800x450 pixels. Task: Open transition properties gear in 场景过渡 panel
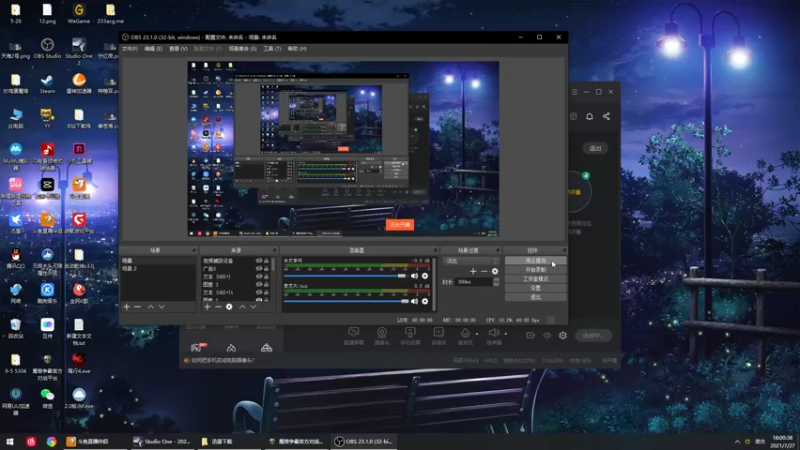[x=495, y=271]
